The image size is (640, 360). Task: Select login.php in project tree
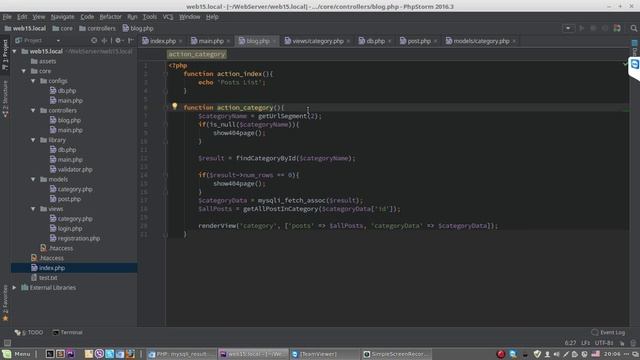coord(66,229)
